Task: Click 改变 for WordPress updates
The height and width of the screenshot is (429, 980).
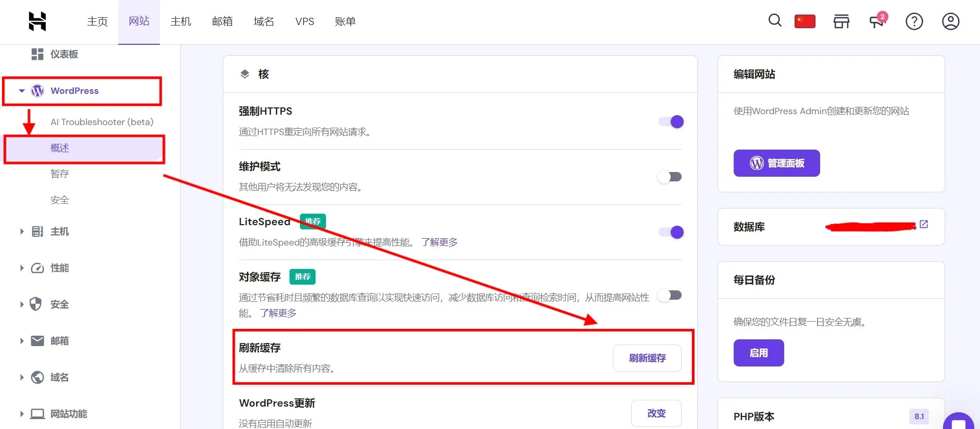Action: tap(656, 413)
